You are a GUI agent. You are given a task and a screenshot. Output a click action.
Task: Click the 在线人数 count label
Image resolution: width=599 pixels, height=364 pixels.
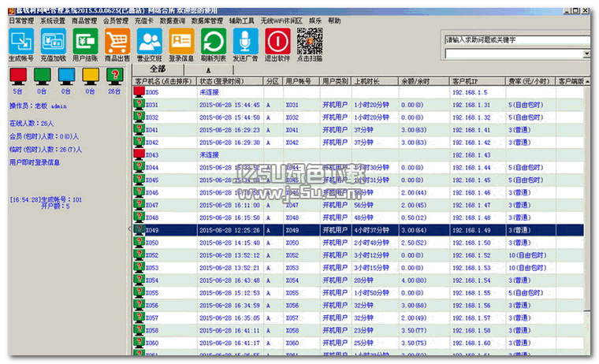click(32, 124)
